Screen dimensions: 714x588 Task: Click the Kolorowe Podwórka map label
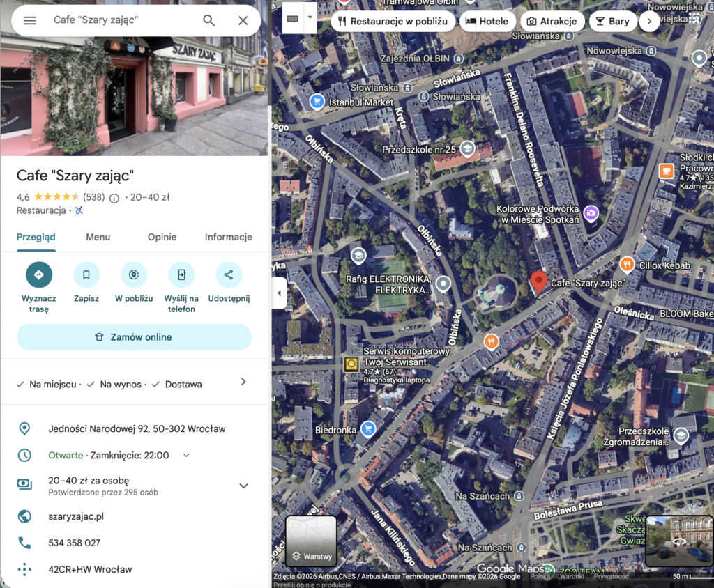(538, 214)
